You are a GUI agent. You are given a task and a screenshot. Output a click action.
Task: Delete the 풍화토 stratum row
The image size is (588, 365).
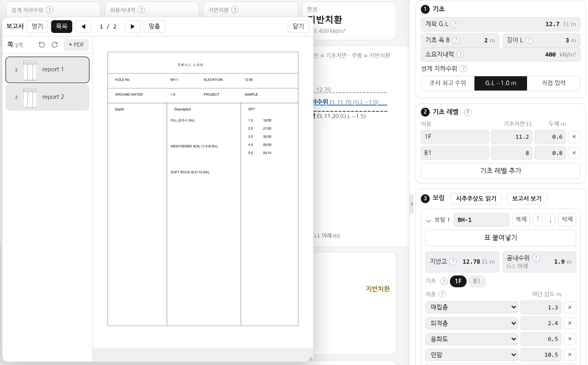pyautogui.click(x=570, y=339)
